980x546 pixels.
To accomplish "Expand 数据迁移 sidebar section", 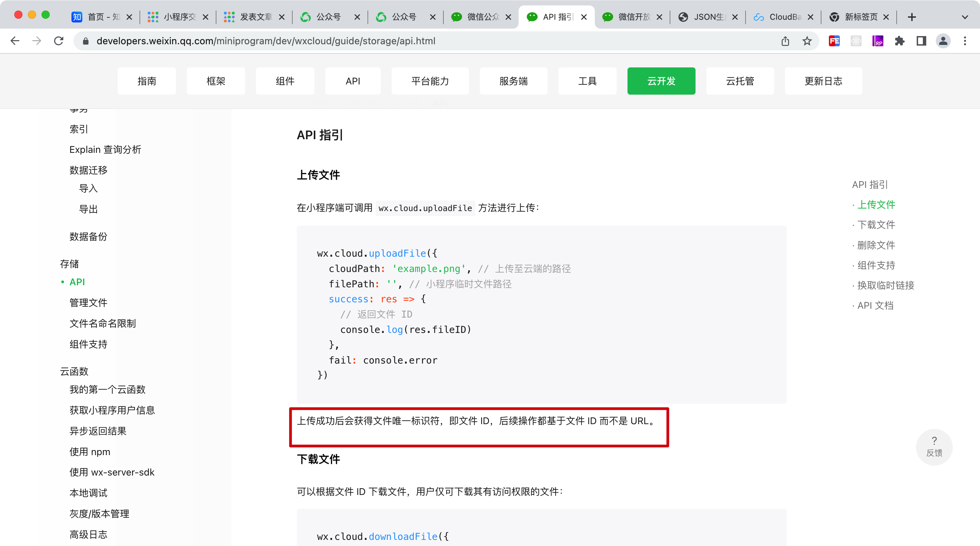I will [88, 170].
